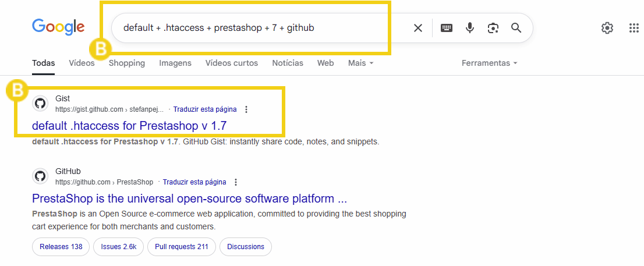Click the gist.github.com URL breadcrumb
Viewport: 644px width, 266px height.
[109, 109]
